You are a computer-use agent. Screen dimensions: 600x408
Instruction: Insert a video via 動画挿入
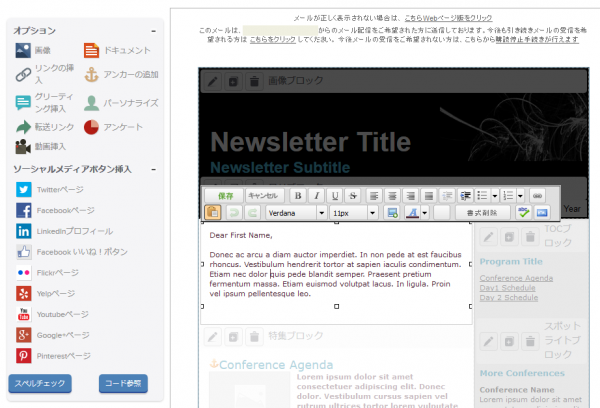tap(41, 146)
